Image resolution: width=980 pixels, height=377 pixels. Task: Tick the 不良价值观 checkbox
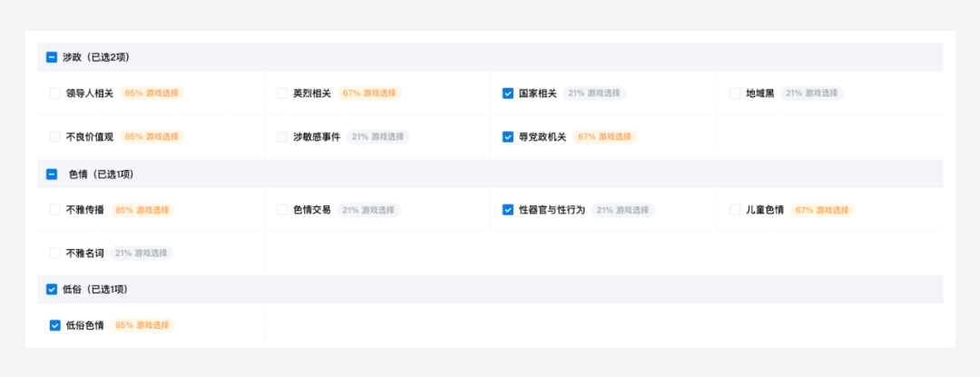coord(55,137)
